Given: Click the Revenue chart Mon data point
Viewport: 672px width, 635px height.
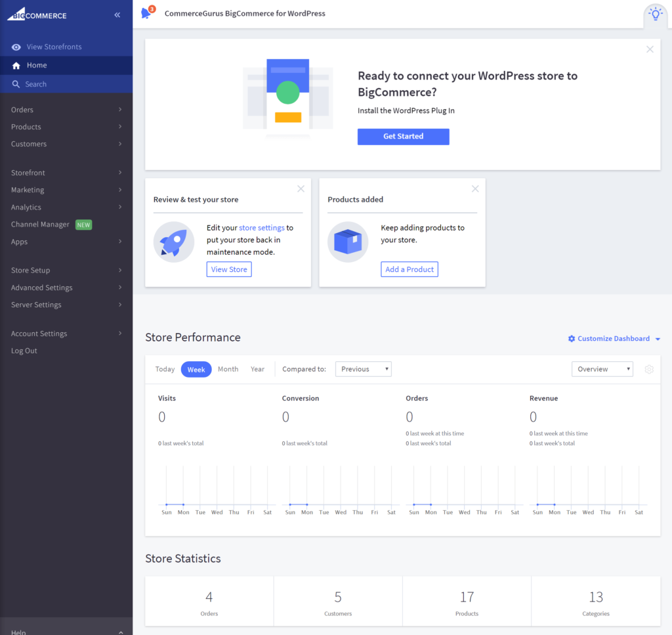Looking at the screenshot, I should (555, 505).
